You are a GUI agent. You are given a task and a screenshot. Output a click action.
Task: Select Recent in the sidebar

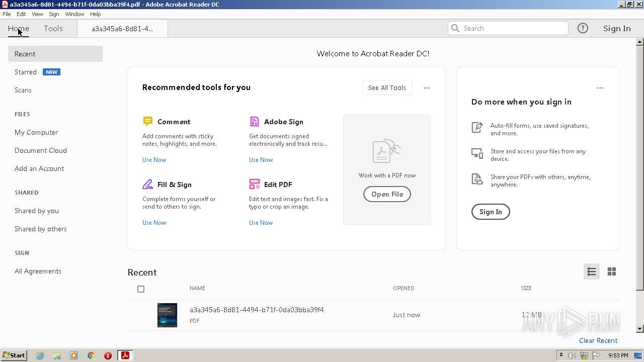tap(55, 54)
